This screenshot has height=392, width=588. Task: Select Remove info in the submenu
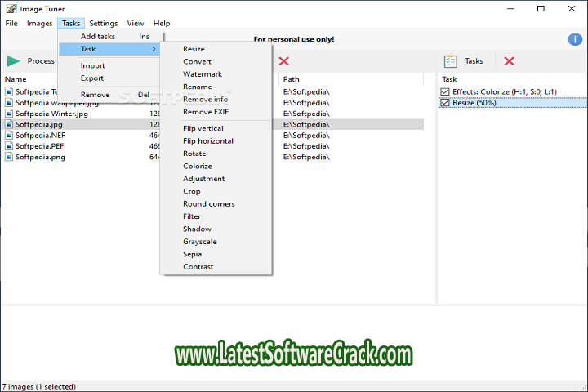[216, 99]
